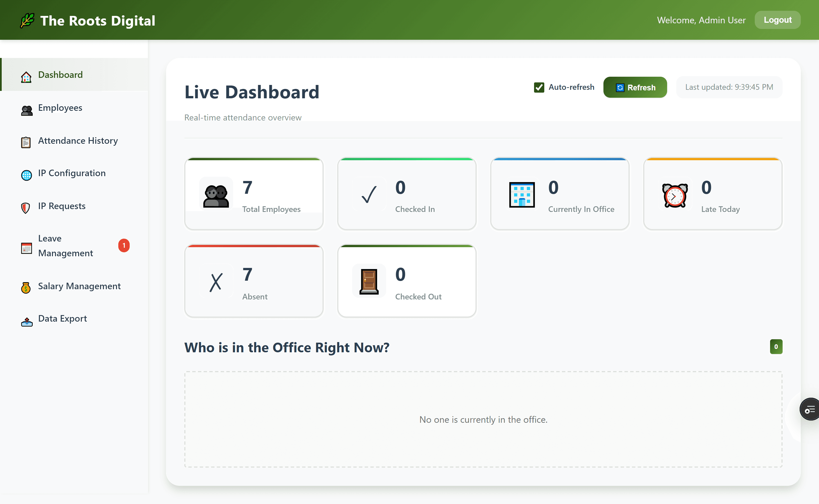Uncheck the Auto-refresh checkbox

tap(539, 87)
